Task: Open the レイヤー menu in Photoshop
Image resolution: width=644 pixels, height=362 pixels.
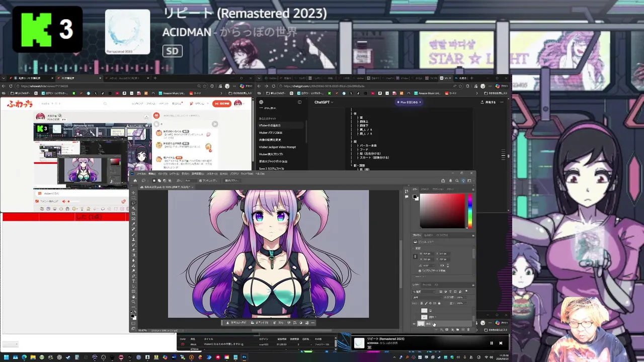Action: pyautogui.click(x=174, y=173)
